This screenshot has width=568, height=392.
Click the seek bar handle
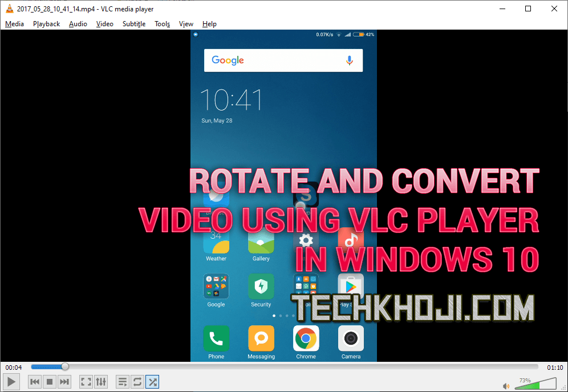tap(65, 367)
